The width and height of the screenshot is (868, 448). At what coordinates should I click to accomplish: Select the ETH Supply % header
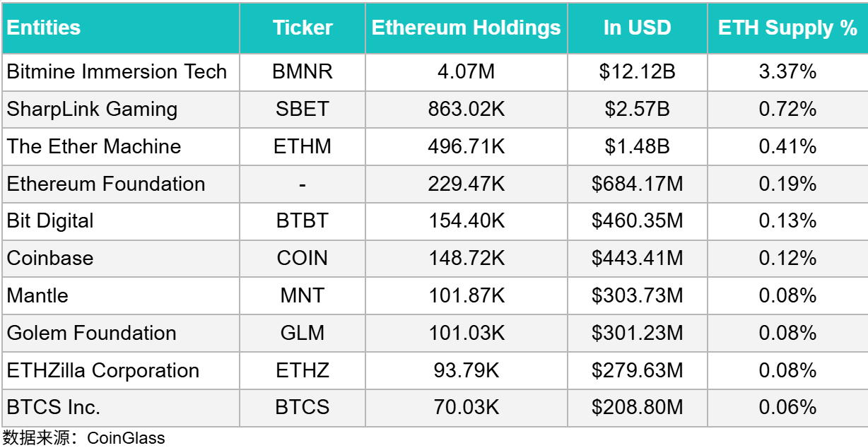pos(787,28)
